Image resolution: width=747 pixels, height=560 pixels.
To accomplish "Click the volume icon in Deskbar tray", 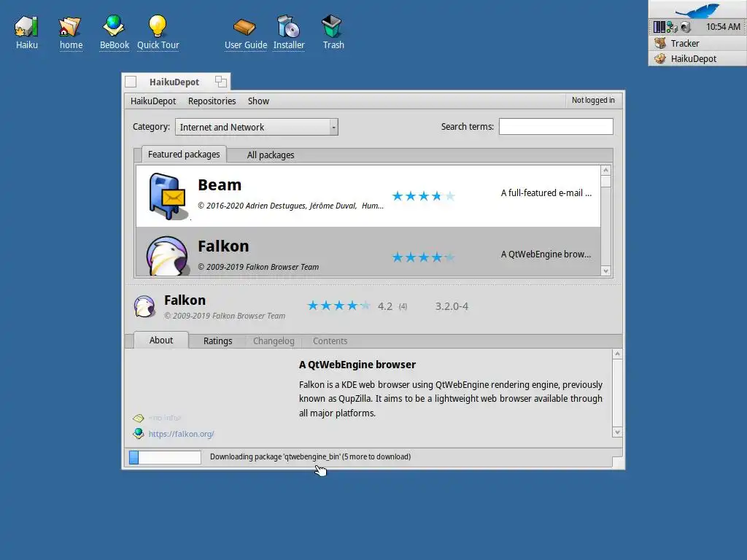I will click(x=686, y=27).
